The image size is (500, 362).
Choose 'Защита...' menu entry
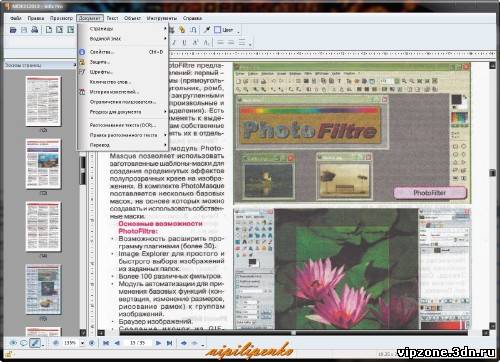tap(123, 62)
